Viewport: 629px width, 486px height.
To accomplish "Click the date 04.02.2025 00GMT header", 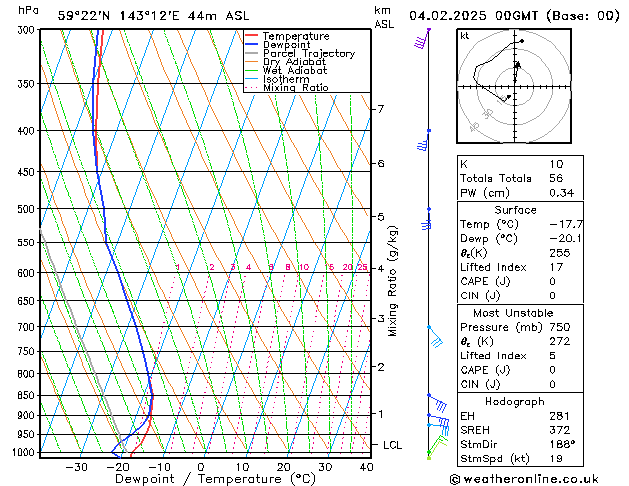I will point(474,16).
